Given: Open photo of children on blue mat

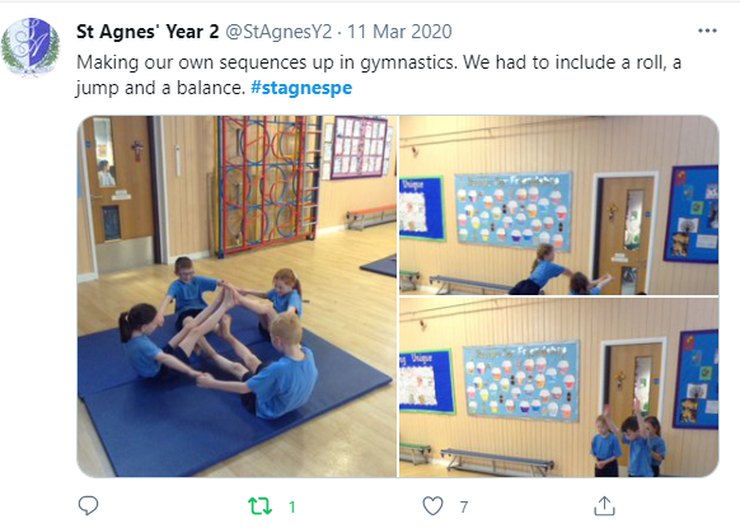Looking at the screenshot, I should pyautogui.click(x=237, y=296).
